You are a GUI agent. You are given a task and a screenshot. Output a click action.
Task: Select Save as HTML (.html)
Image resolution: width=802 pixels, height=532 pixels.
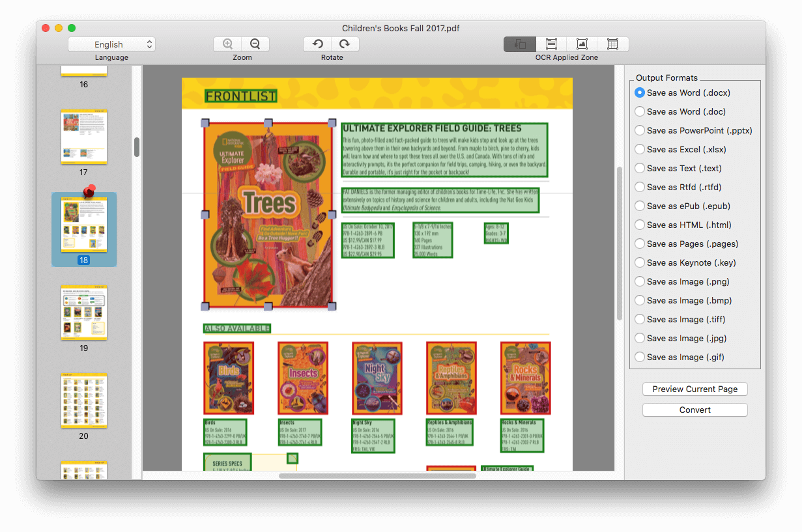pos(683,225)
